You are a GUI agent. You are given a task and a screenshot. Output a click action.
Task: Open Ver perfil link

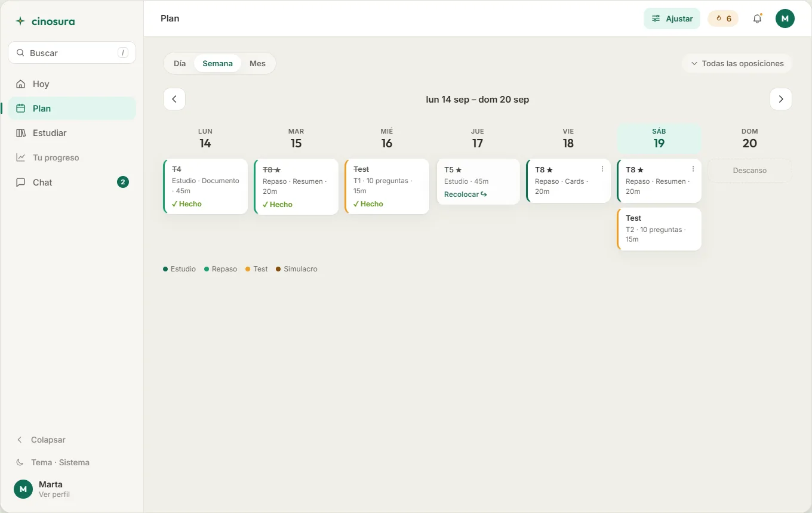(x=54, y=495)
